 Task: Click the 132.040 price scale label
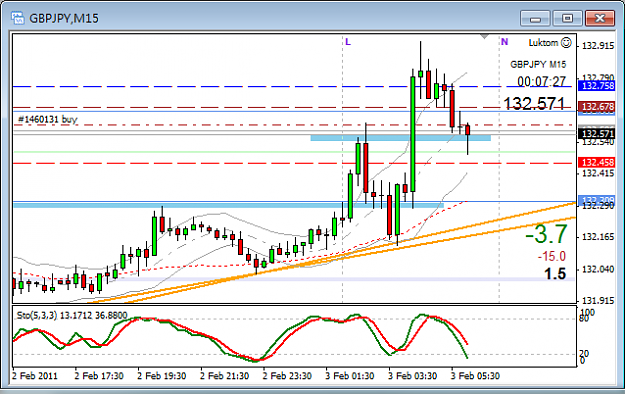[x=598, y=270]
